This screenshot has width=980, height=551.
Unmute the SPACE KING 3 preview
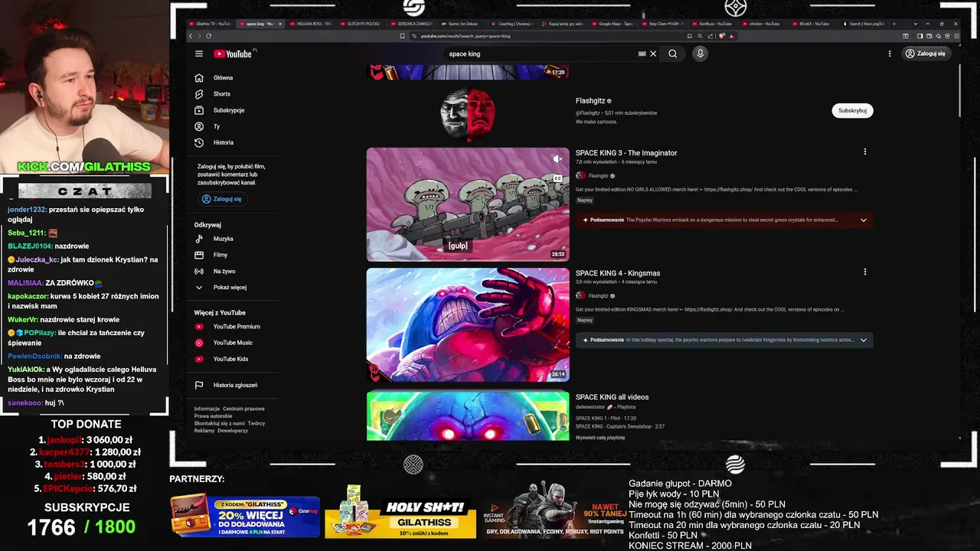pos(558,159)
